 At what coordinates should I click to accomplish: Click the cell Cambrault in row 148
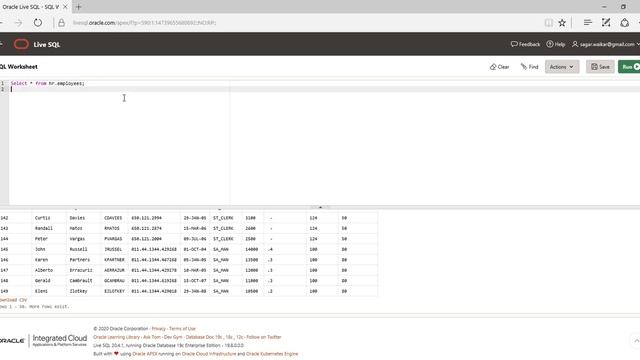tap(81, 281)
